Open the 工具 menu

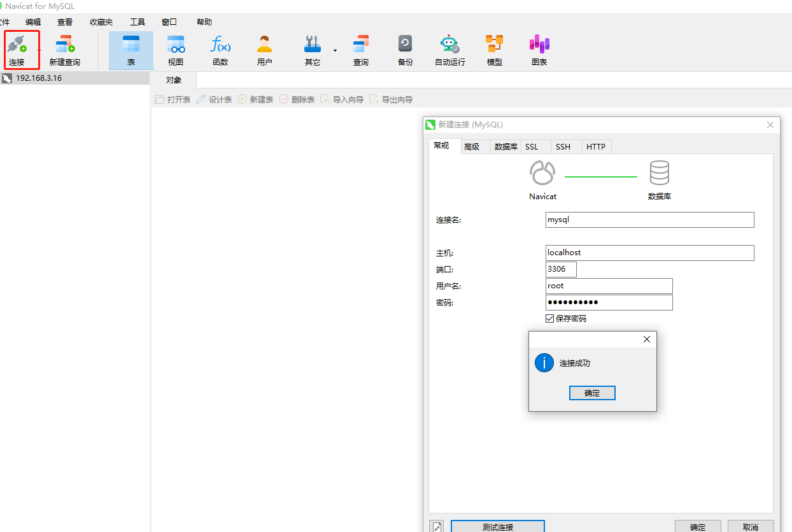coord(138,22)
